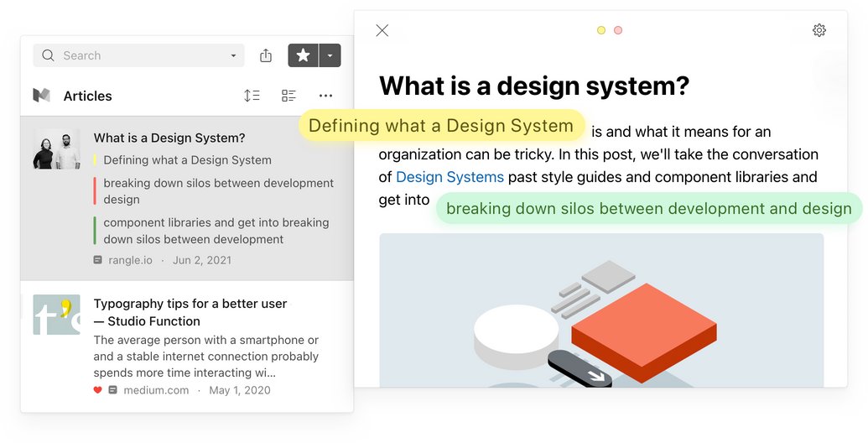Open 'Typography tips for a better user' article
The image size is (868, 443).
pos(190,312)
